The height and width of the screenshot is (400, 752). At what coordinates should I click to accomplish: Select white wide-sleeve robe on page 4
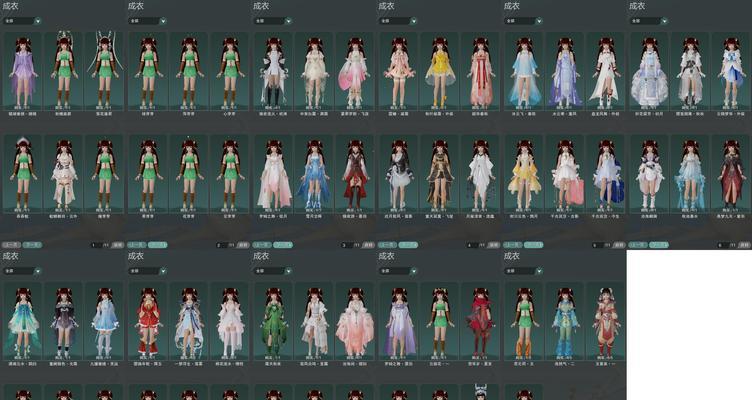point(481,174)
